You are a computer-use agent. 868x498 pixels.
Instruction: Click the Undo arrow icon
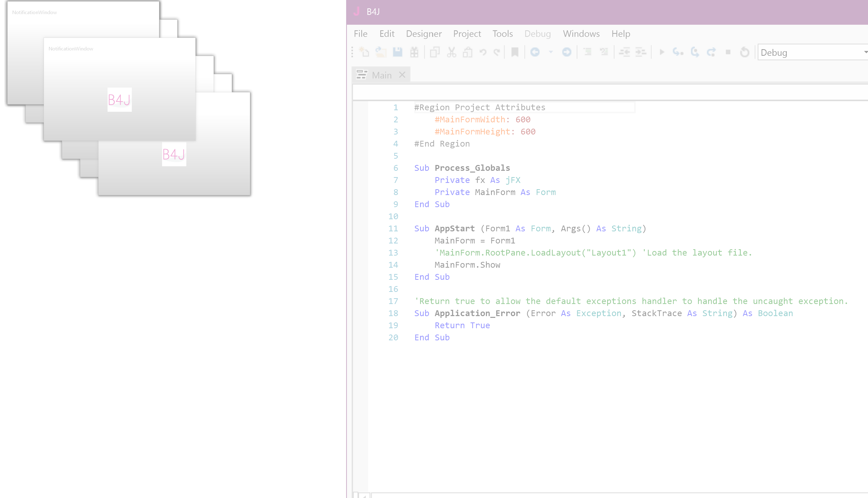(483, 52)
